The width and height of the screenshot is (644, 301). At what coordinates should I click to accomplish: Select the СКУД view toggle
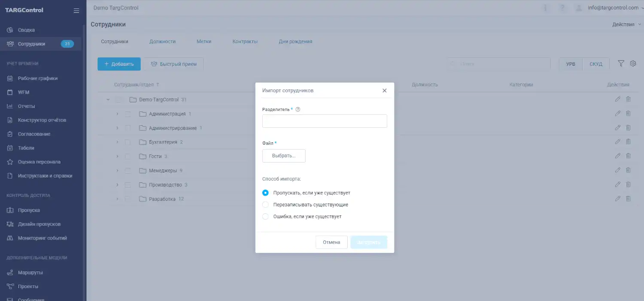pos(596,64)
